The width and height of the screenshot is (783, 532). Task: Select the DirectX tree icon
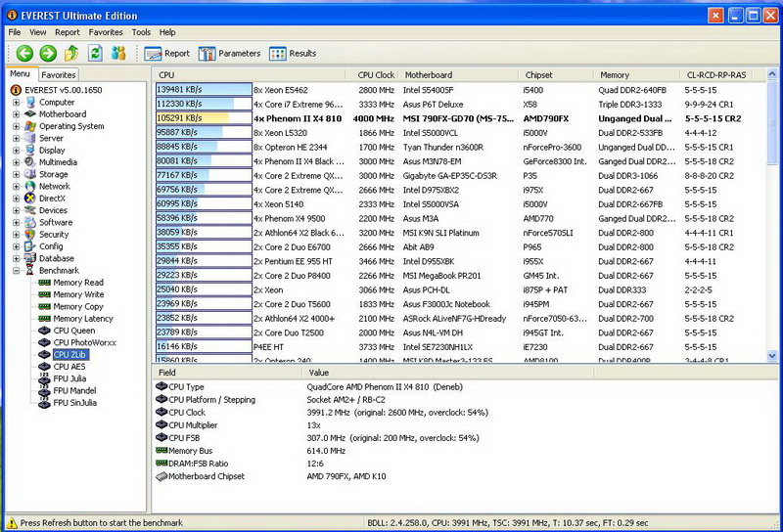click(x=30, y=199)
